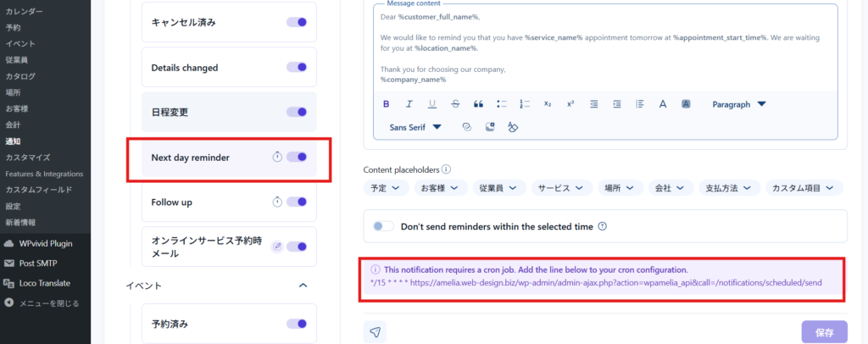Image resolution: width=868 pixels, height=344 pixels.
Task: Clear formatting with the eraser icon
Action: point(513,127)
